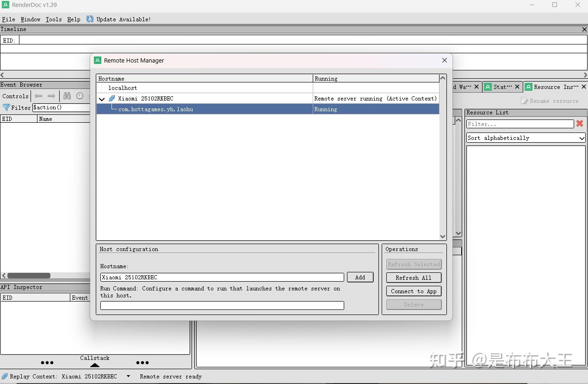This screenshot has width=588, height=384.
Task: Click the EID field in Timeline
Action: tap(303, 40)
